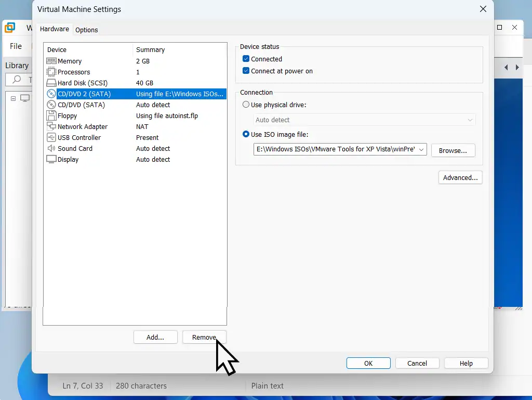This screenshot has height=400, width=532.
Task: Click the Using file autoinst.flp summary
Action: click(167, 116)
